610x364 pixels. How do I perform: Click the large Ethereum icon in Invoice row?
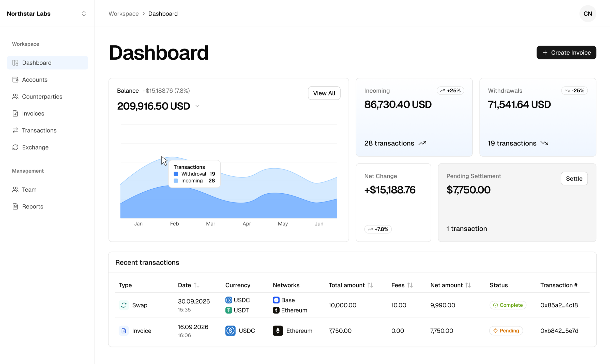click(278, 331)
